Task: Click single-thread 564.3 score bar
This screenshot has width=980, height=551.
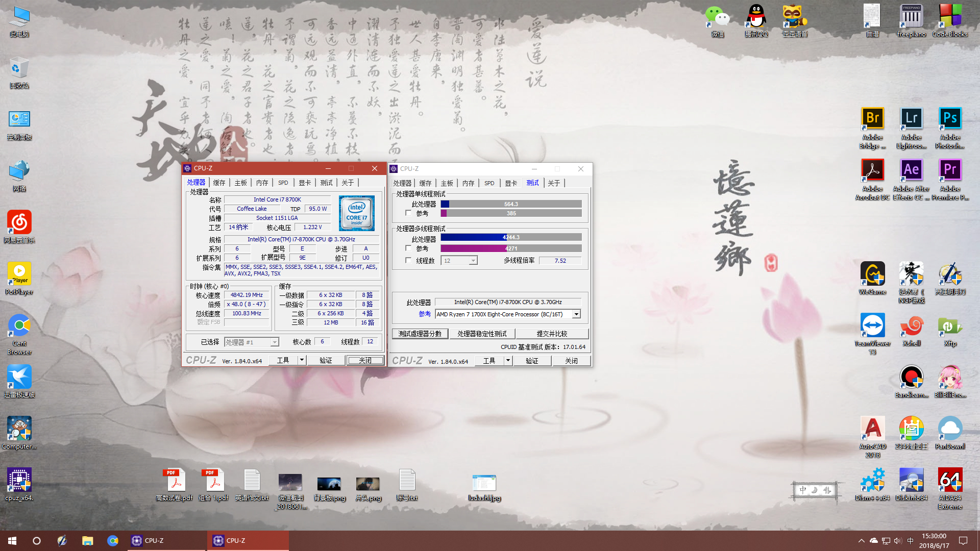Action: (511, 204)
